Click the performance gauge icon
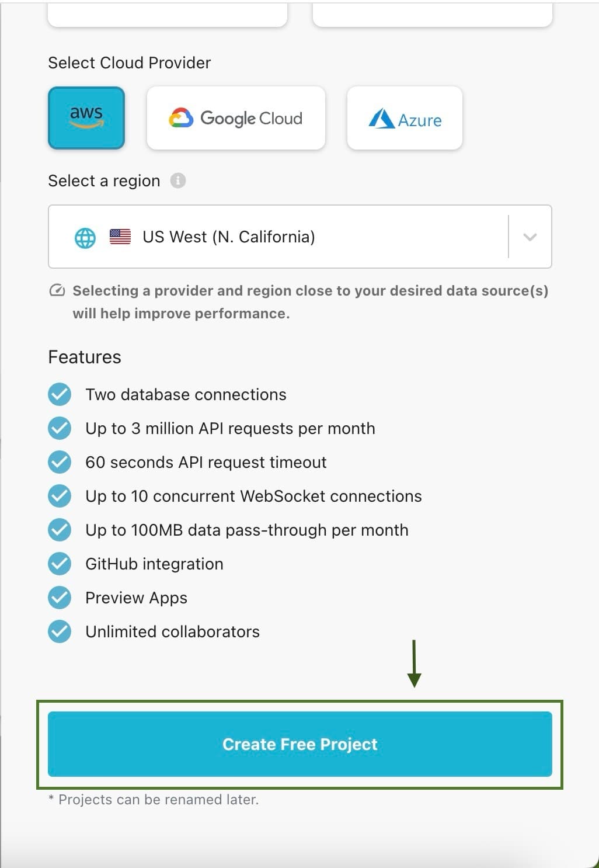 (57, 291)
